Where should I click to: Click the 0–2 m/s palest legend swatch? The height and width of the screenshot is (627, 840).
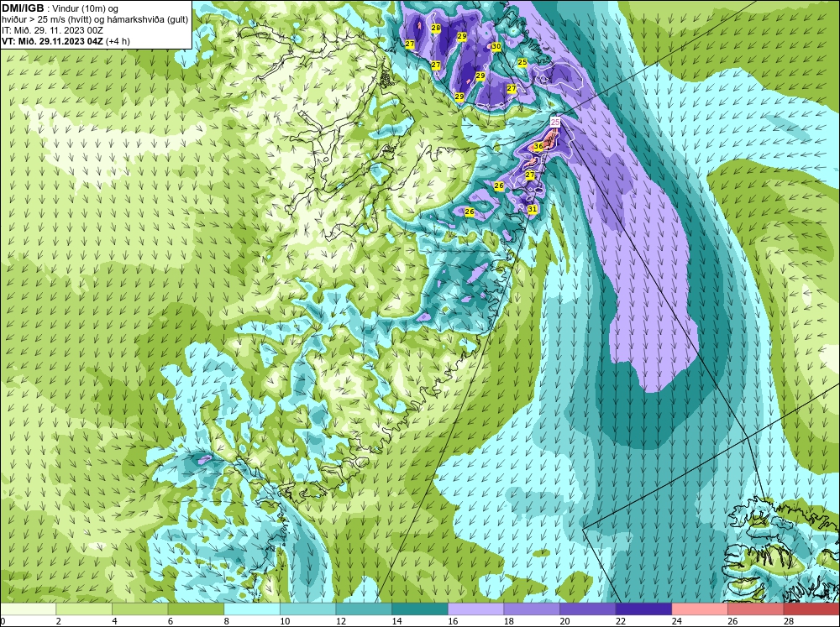click(28, 609)
